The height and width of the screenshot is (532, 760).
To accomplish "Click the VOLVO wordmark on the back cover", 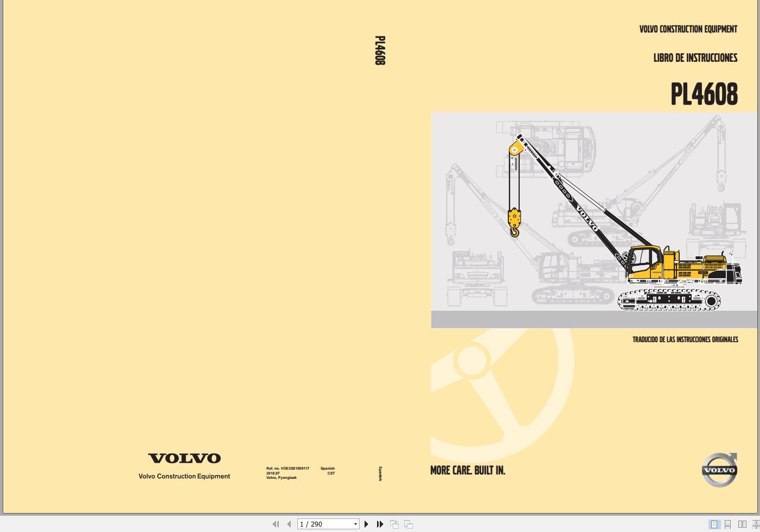I will 184,458.
